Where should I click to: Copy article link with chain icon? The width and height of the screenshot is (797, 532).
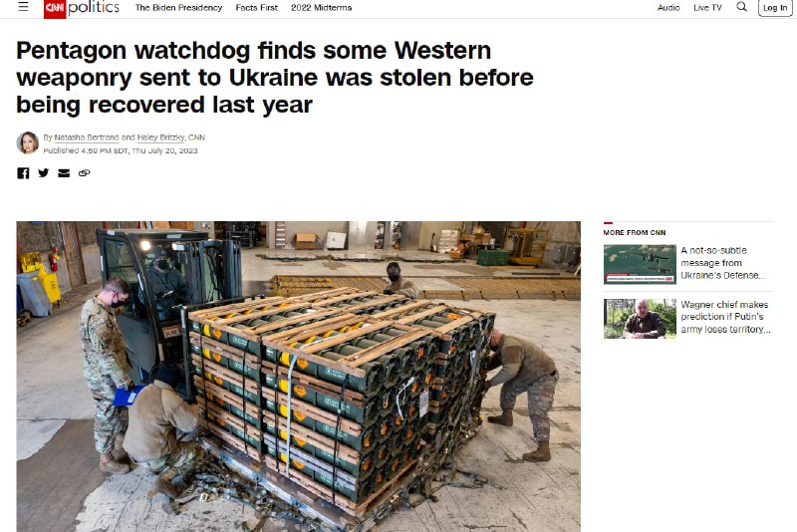click(85, 173)
